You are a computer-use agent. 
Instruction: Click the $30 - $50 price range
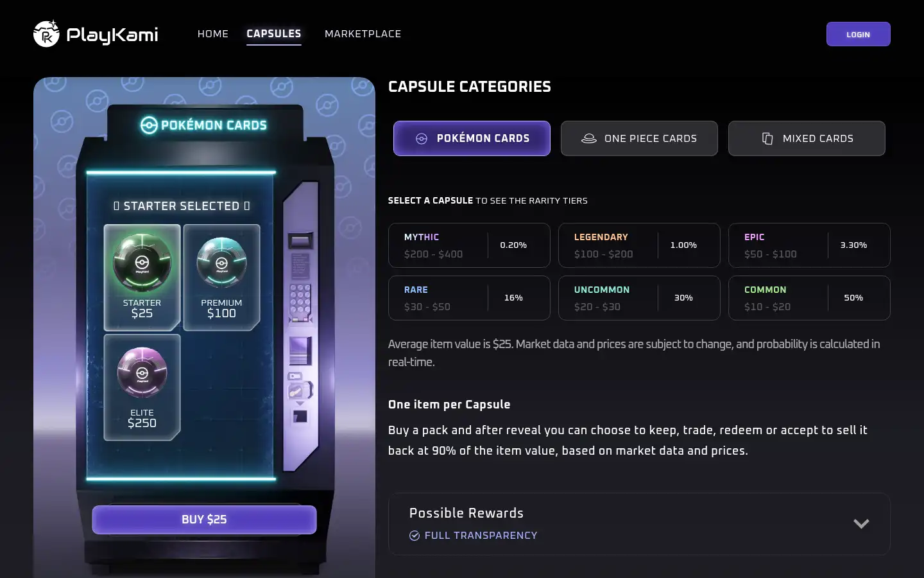point(427,307)
